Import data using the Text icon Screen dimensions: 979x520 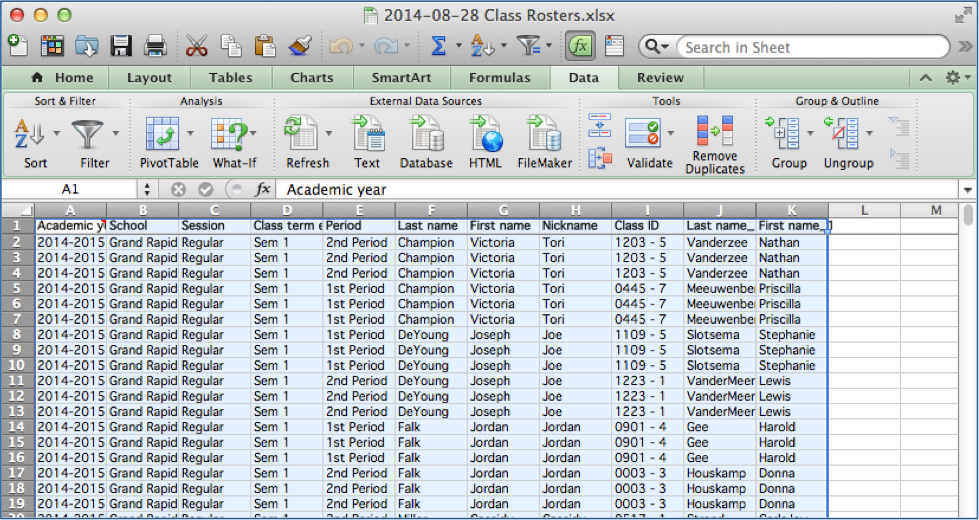(367, 133)
